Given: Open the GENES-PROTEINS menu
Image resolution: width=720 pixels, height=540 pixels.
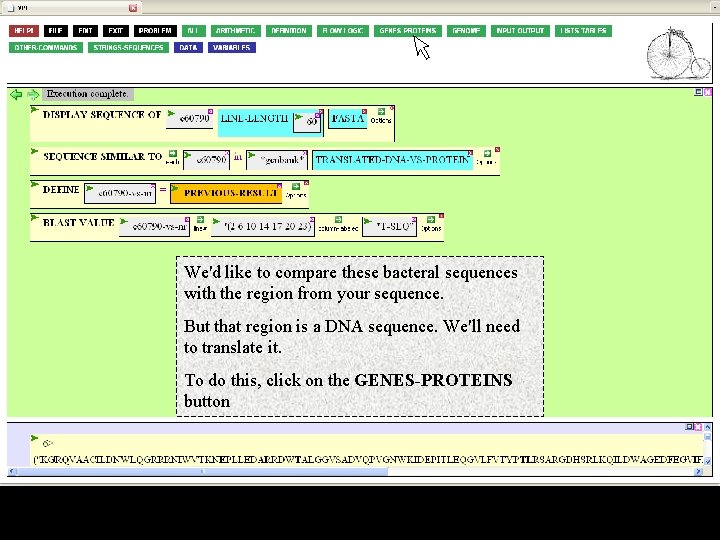Looking at the screenshot, I should 408,31.
